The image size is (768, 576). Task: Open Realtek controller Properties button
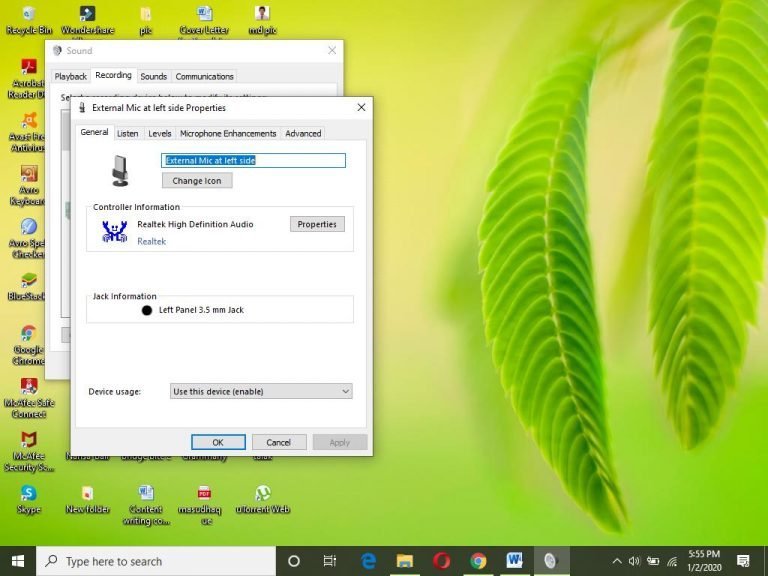point(317,224)
